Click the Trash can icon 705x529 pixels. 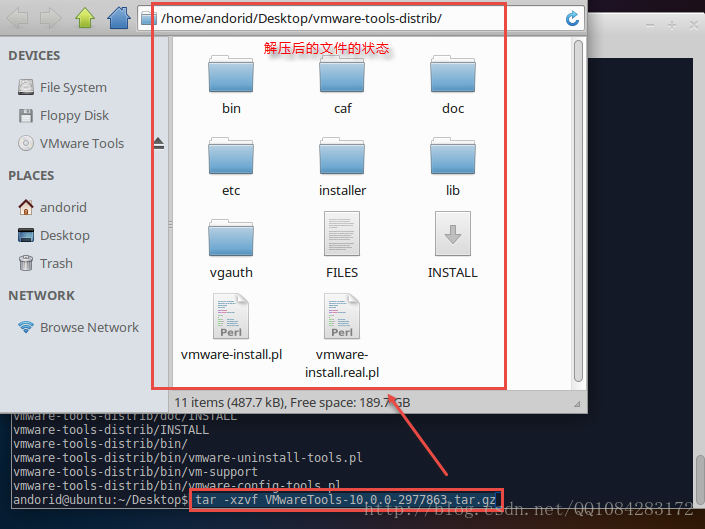coord(26,263)
